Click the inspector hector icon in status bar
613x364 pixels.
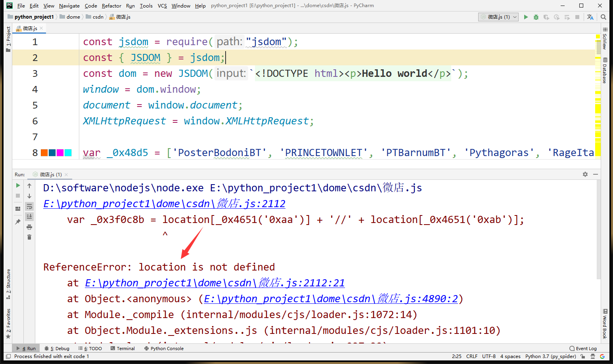[x=593, y=356]
